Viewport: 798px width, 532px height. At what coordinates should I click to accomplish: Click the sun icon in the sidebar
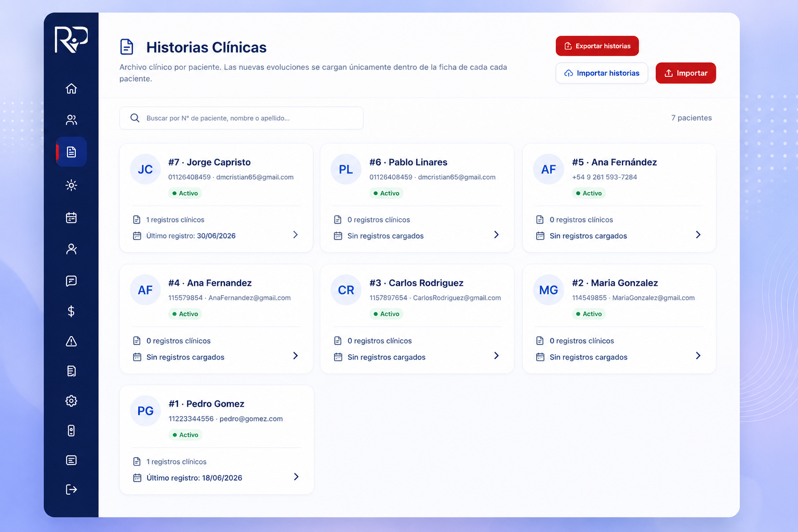(x=71, y=185)
